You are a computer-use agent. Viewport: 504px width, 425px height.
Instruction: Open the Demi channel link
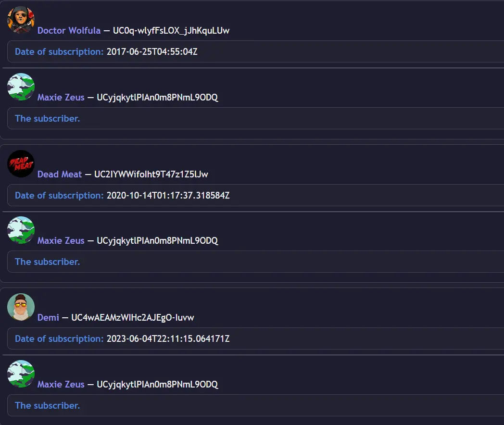48,317
